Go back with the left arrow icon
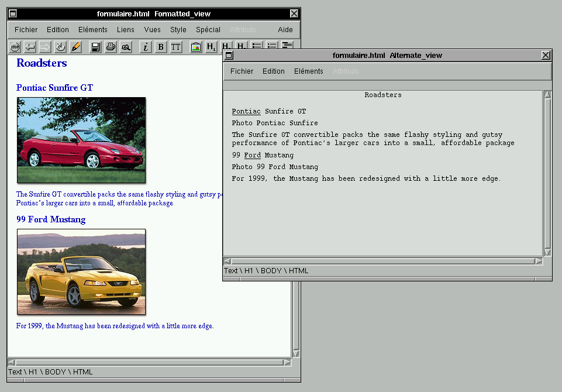562x392 pixels. [30, 47]
